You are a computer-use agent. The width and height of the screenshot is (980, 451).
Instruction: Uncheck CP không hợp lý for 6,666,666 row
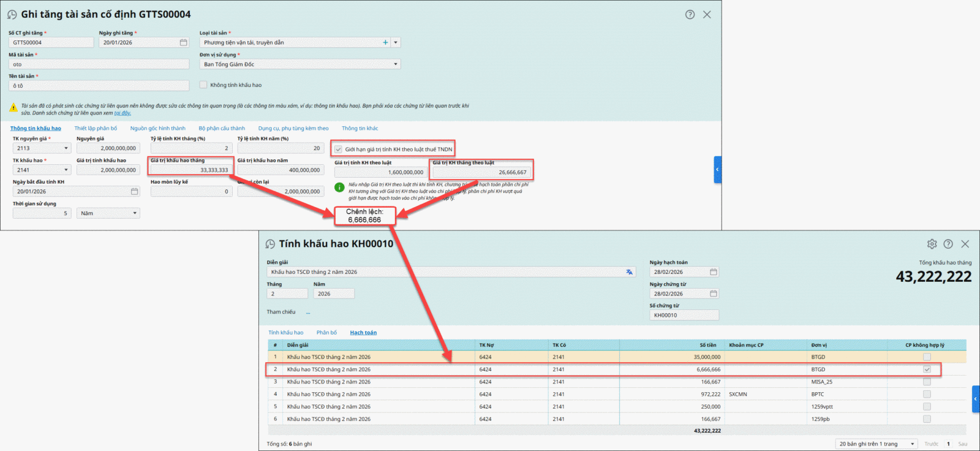927,370
